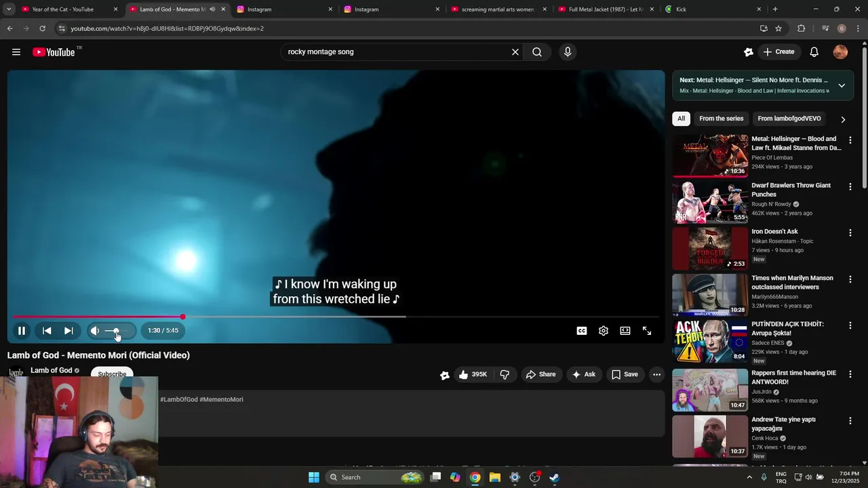
Task: Open the browser extensions puzzle icon
Action: 802,28
